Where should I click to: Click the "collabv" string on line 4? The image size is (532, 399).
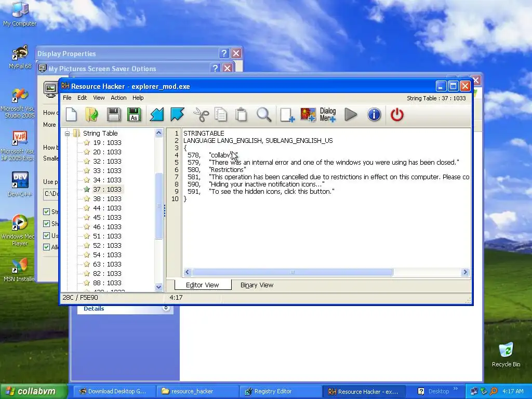coord(223,155)
